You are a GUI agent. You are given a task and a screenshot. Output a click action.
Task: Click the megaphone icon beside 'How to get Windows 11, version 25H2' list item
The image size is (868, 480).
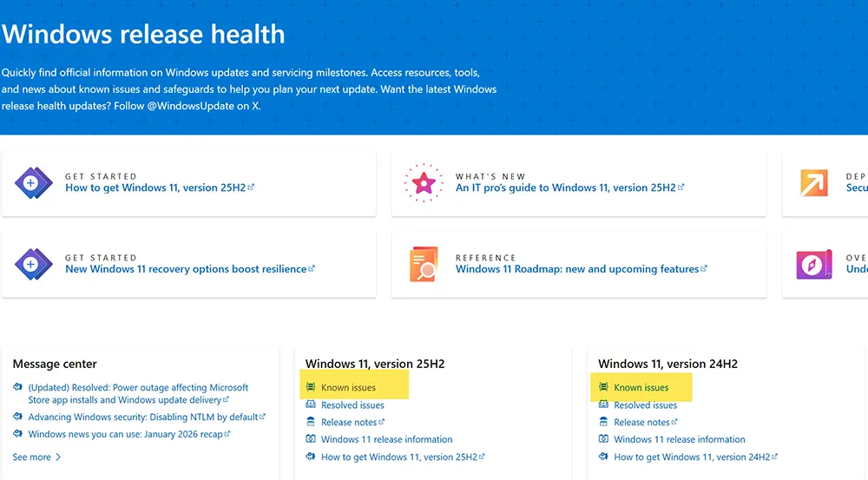coord(311,457)
